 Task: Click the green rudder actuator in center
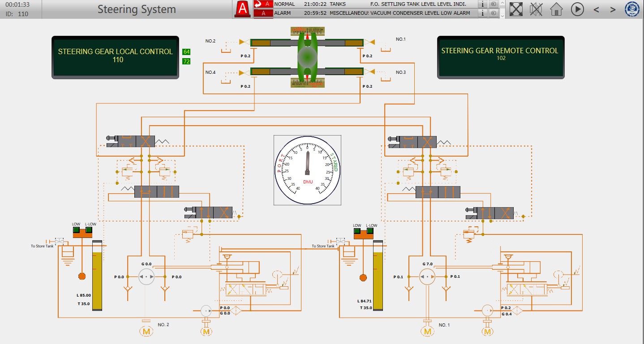[307, 57]
